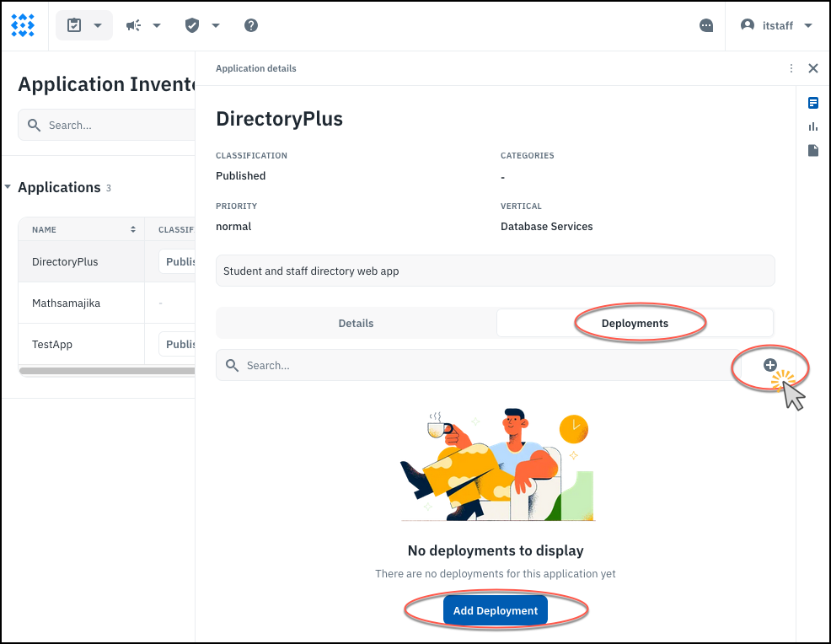Open the megaphone announcements icon
Image resolution: width=831 pixels, height=644 pixels.
pos(134,25)
